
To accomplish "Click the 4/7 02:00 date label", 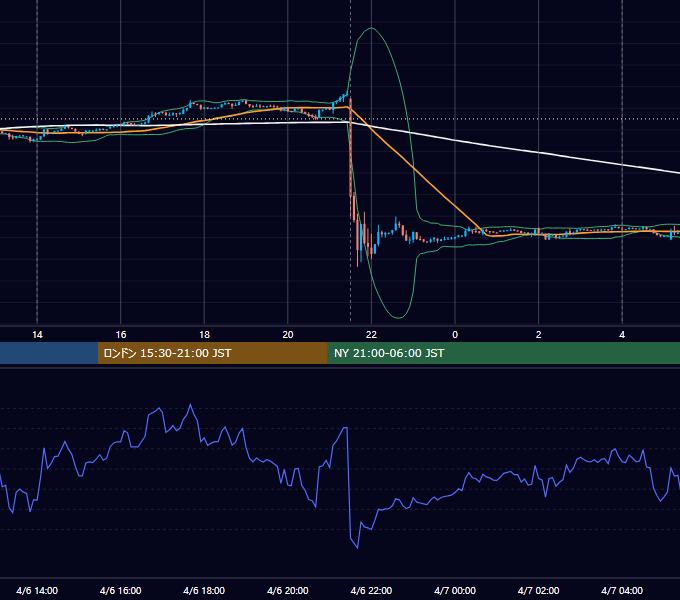I will coord(539,590).
